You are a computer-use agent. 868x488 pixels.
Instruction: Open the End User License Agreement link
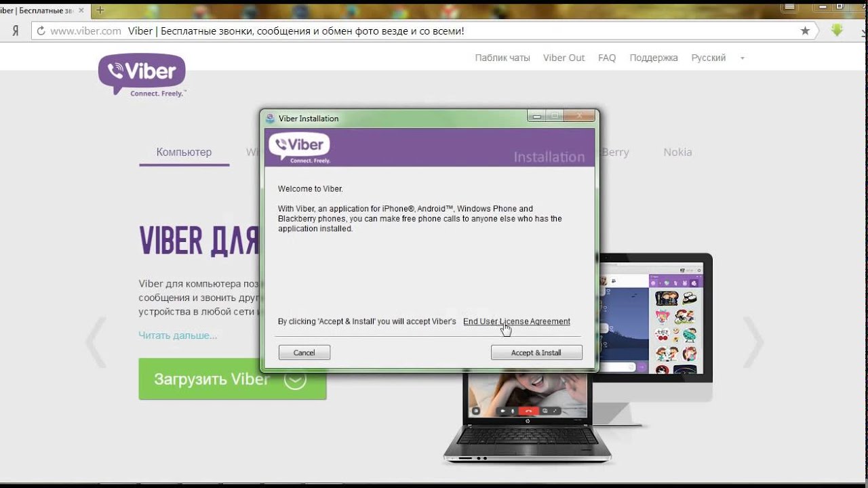click(517, 321)
